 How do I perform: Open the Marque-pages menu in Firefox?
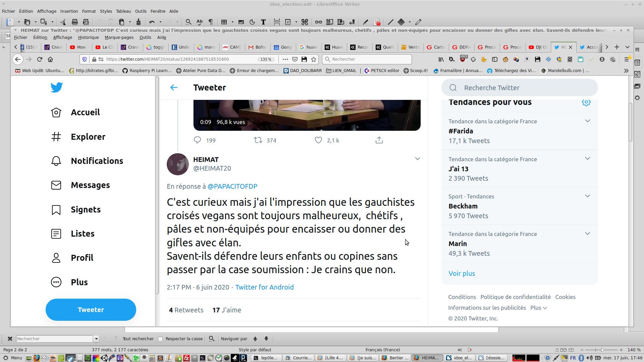(x=119, y=38)
